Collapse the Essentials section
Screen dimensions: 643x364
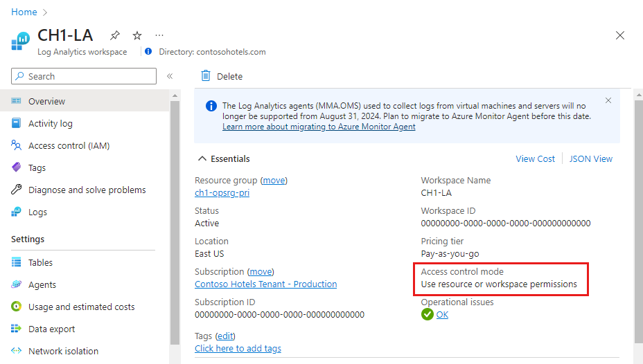202,159
